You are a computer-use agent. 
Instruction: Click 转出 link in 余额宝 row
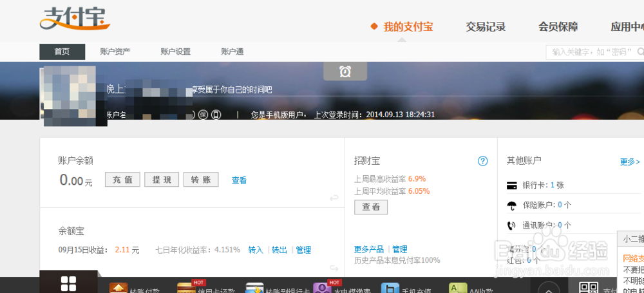tap(279, 249)
